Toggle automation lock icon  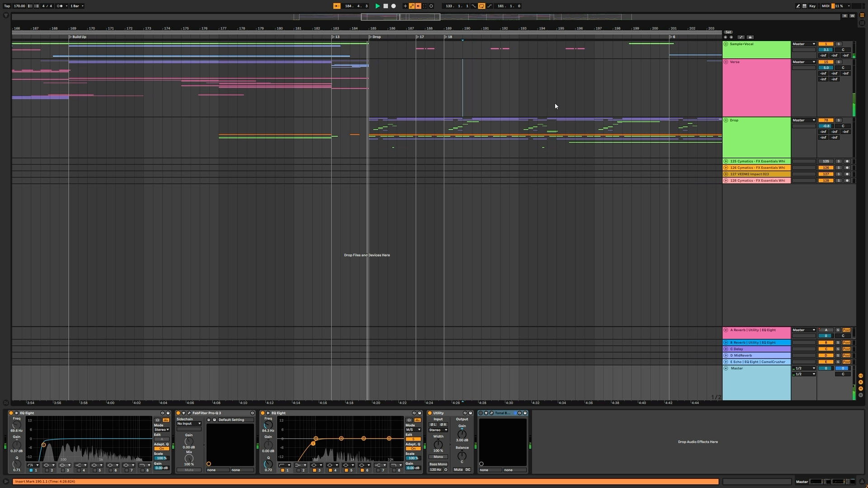(750, 37)
